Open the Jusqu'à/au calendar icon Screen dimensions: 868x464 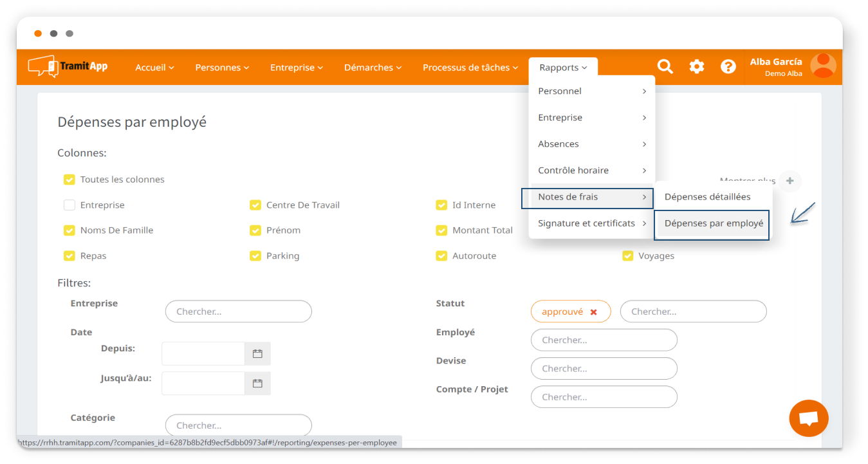(x=257, y=384)
